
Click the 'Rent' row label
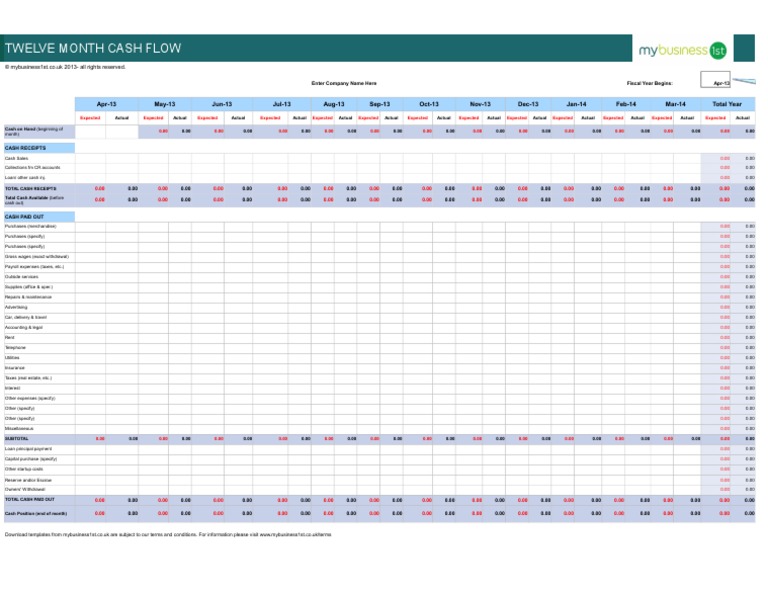(10, 337)
